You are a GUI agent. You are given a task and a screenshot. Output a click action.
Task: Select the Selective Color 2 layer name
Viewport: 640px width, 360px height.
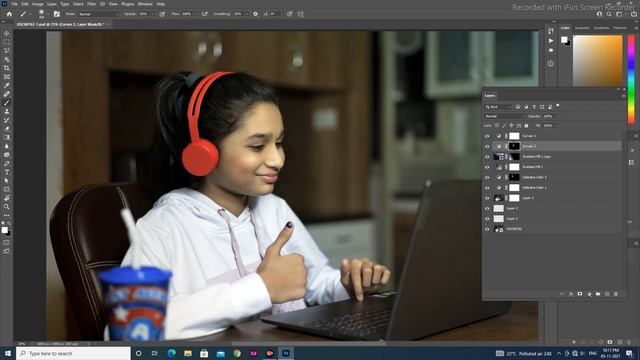pyautogui.click(x=534, y=178)
